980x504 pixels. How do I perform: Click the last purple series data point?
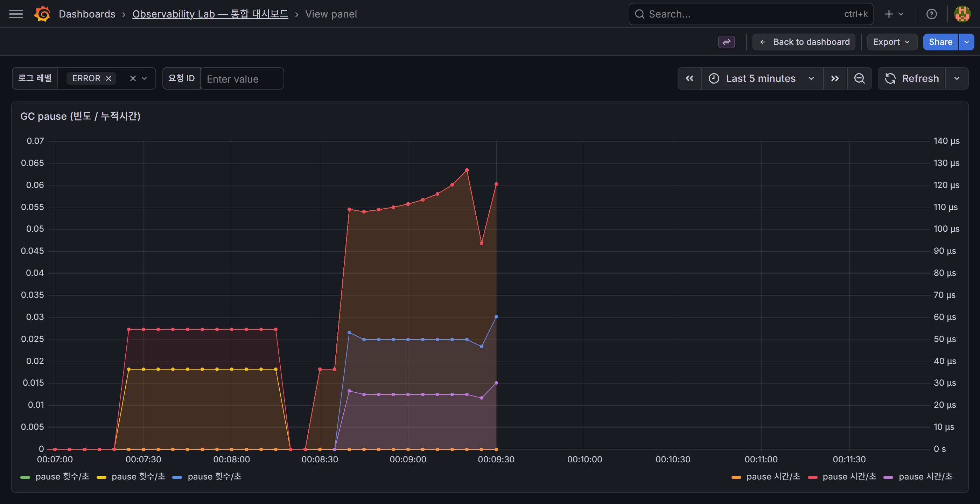click(496, 383)
